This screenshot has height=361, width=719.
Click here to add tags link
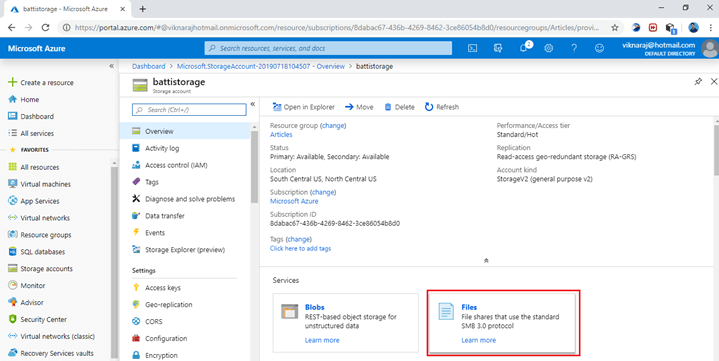pyautogui.click(x=300, y=249)
